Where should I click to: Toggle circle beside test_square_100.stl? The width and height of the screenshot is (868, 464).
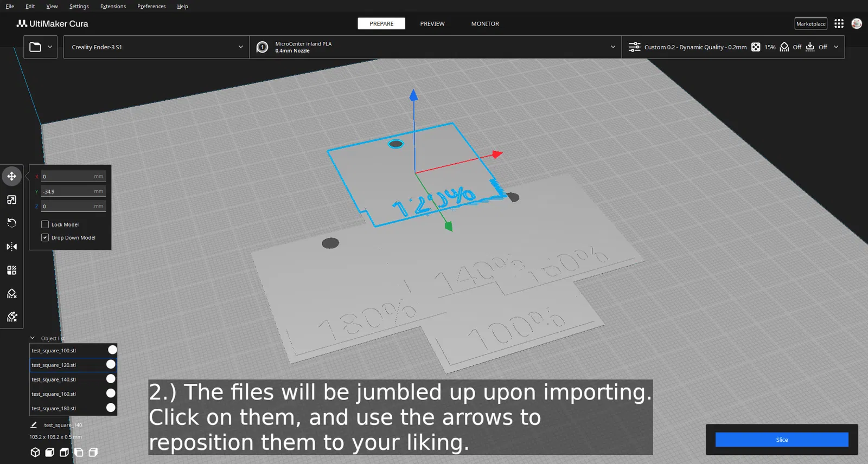tap(112, 350)
